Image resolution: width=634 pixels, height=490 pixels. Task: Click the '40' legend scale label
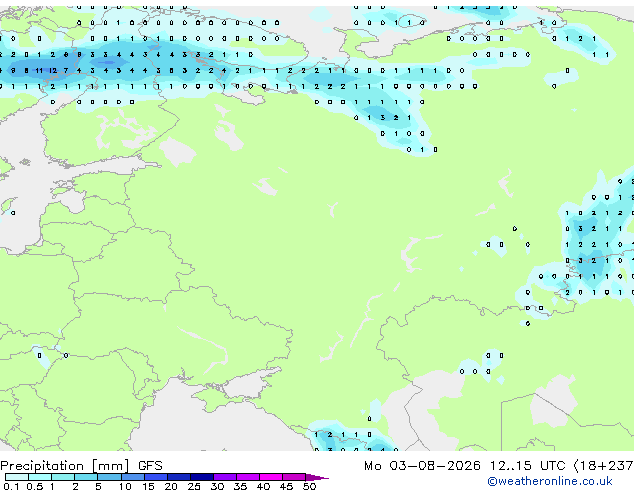pos(263,486)
